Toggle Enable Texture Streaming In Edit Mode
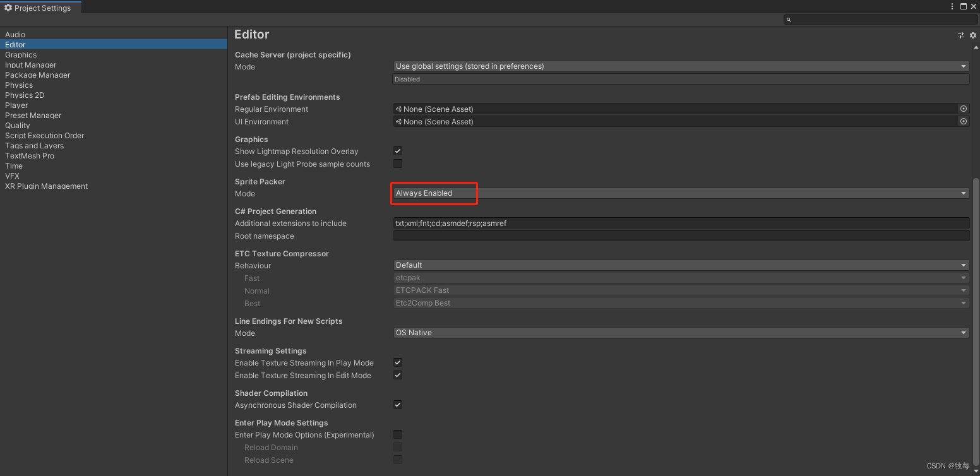The image size is (980, 476). tap(398, 375)
